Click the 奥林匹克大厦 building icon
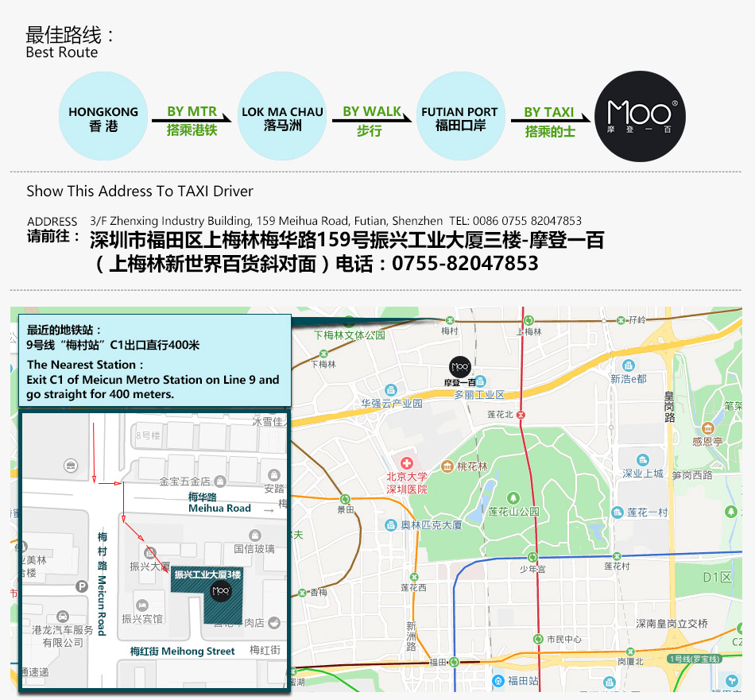 391,525
